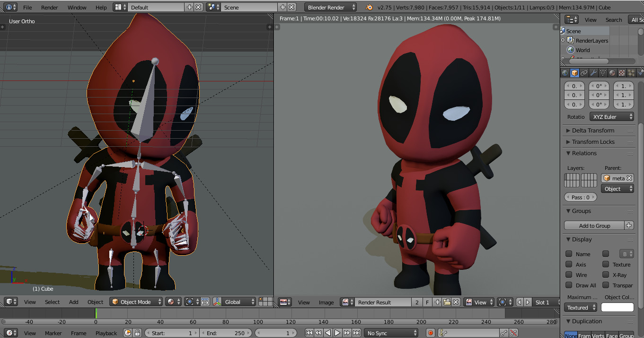
Task: Open the Particles properties tab
Action: click(x=631, y=72)
